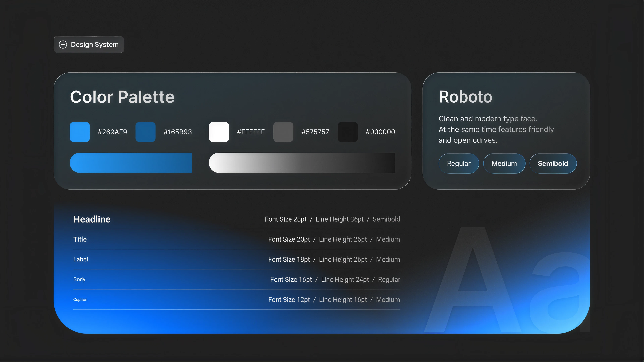Click the white-to-black gradient bar
Screen dimensions: 644x362
[302, 163]
